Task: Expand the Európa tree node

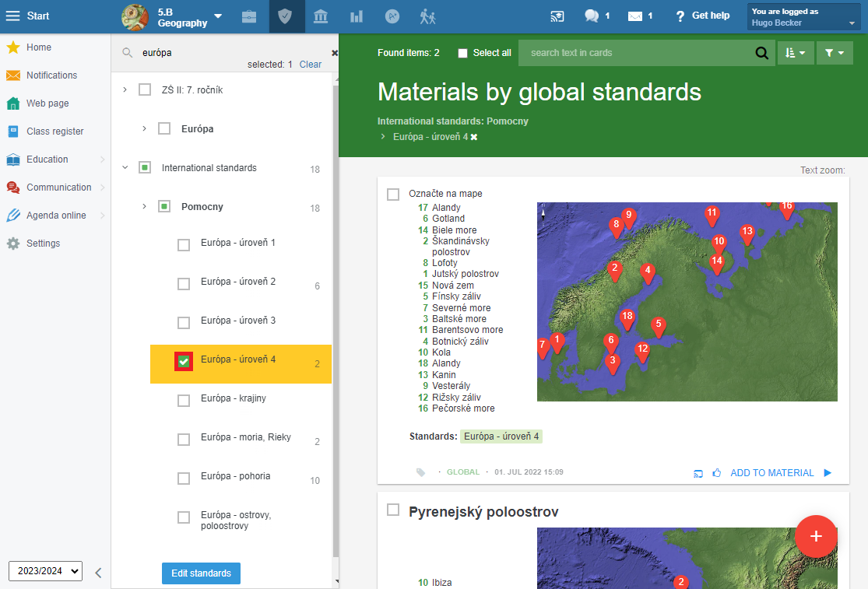Action: coord(145,128)
